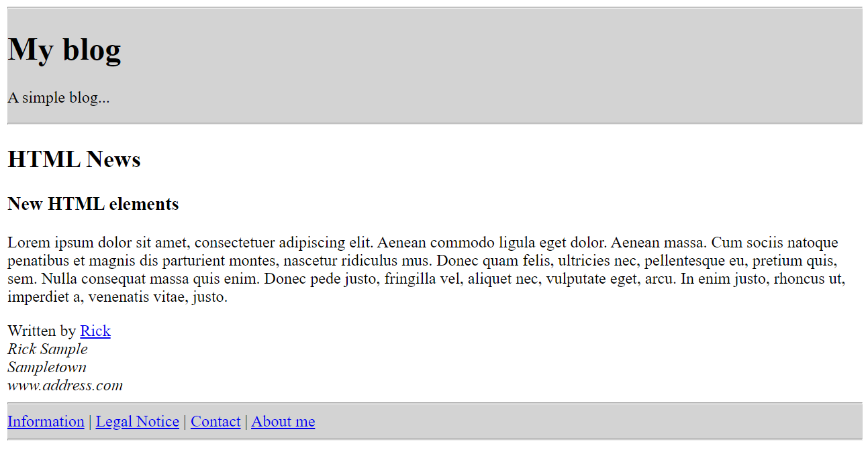
Task: Open the Rick author link
Action: [x=95, y=331]
